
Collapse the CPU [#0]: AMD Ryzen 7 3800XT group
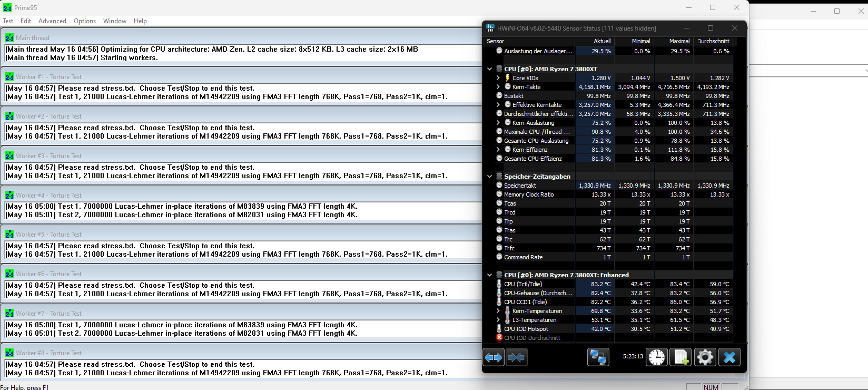[489, 69]
